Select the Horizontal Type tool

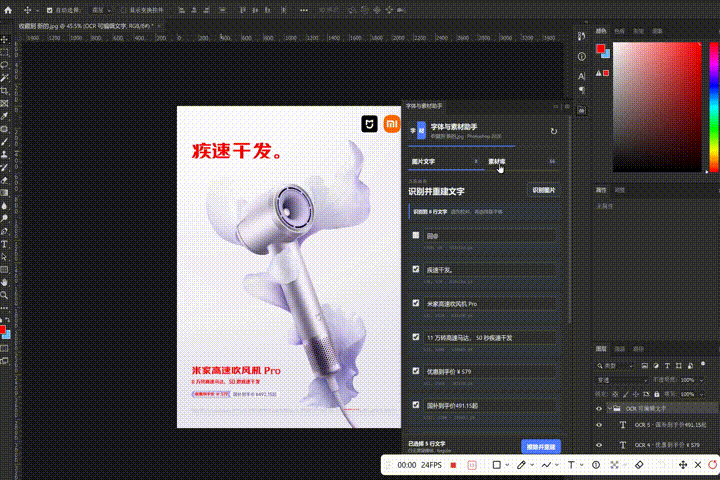point(5,244)
